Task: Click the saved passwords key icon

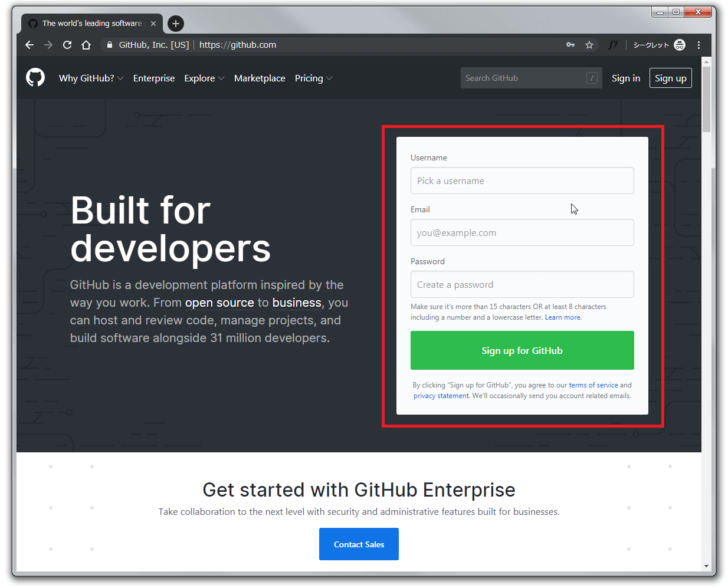Action: (570, 45)
